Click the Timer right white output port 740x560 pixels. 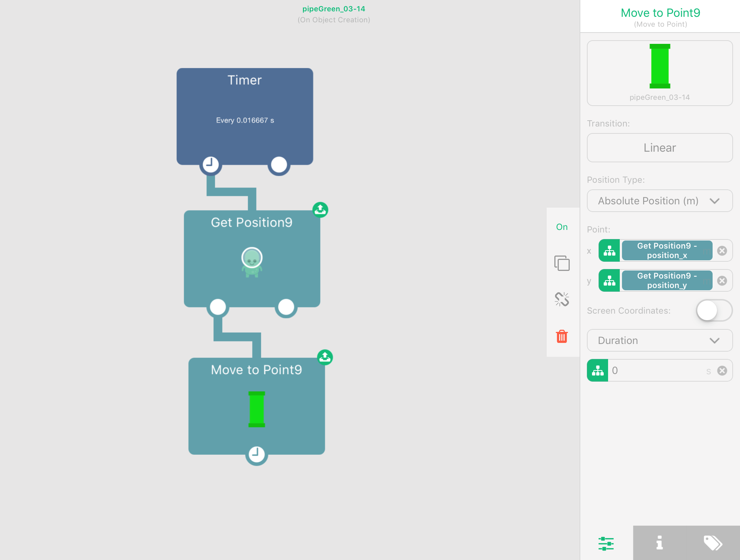279,164
